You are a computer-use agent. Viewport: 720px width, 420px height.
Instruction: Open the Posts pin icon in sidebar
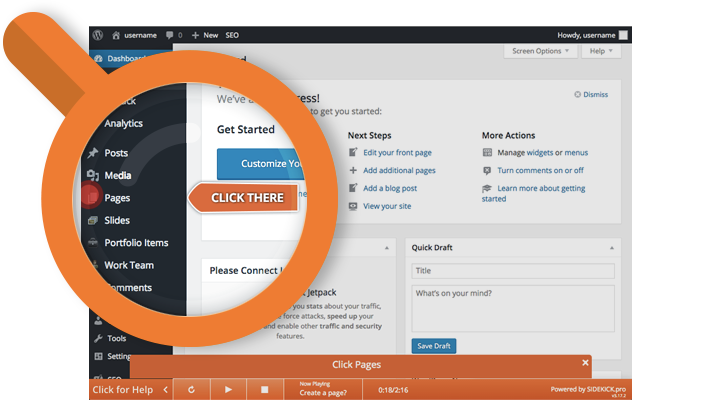point(92,153)
